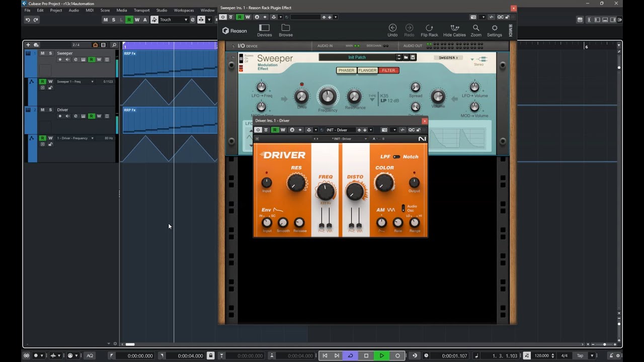Viewport: 644px width, 362px height.
Task: Start playback with green Play button
Action: (x=382, y=355)
